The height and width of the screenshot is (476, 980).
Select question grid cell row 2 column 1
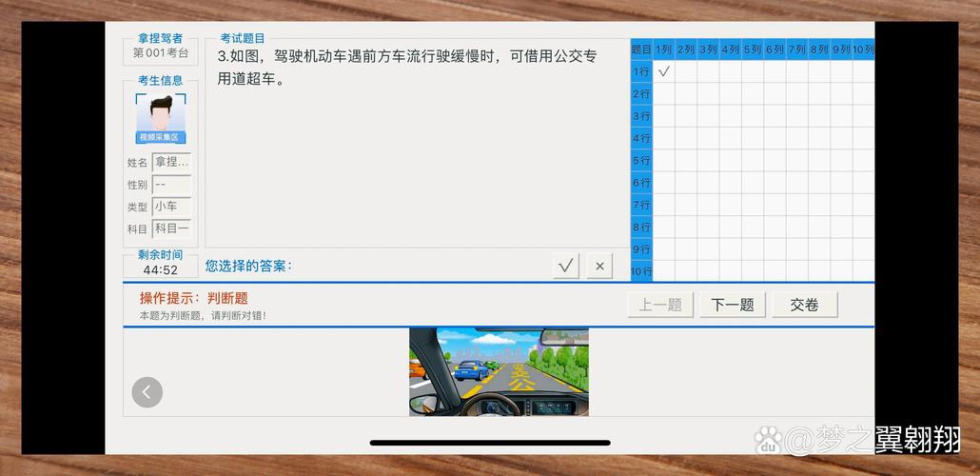(664, 93)
